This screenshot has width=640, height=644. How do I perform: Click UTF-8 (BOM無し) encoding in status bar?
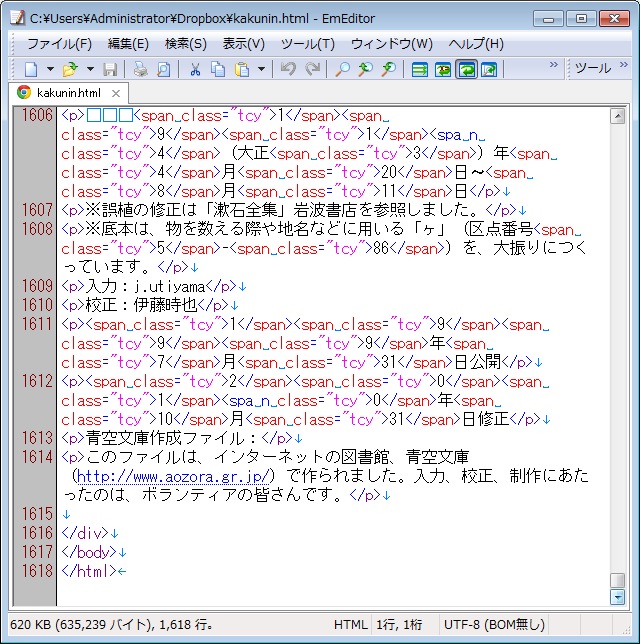[x=495, y=625]
